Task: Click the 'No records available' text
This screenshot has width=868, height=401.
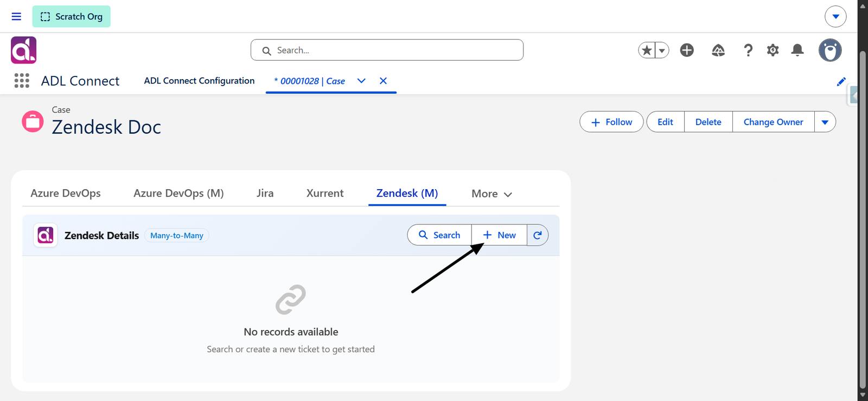Action: coord(291,332)
